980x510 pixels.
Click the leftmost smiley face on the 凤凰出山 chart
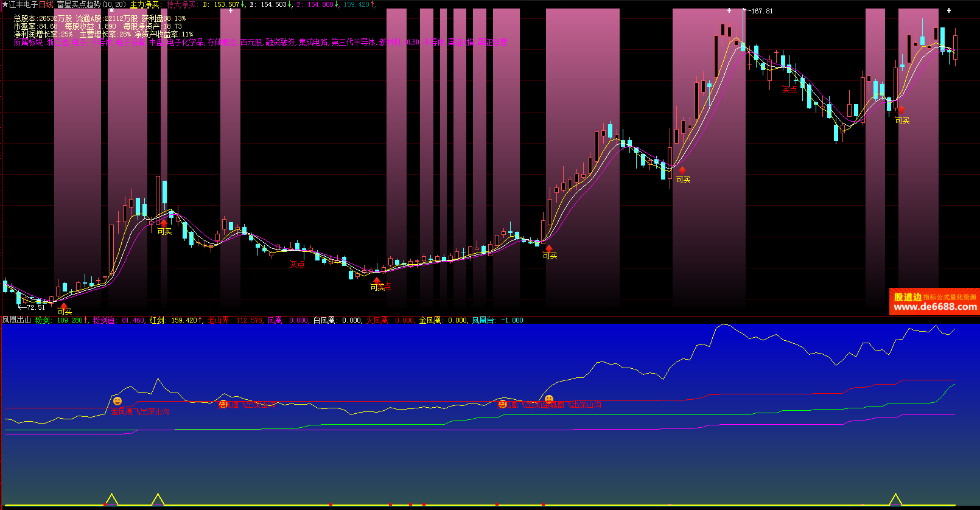pyautogui.click(x=117, y=401)
